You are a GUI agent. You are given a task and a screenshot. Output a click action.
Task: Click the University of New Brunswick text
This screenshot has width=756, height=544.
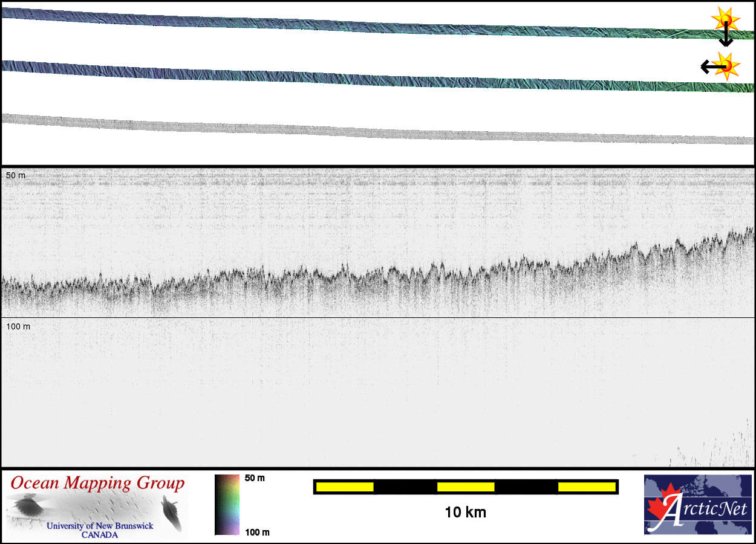coord(100,526)
